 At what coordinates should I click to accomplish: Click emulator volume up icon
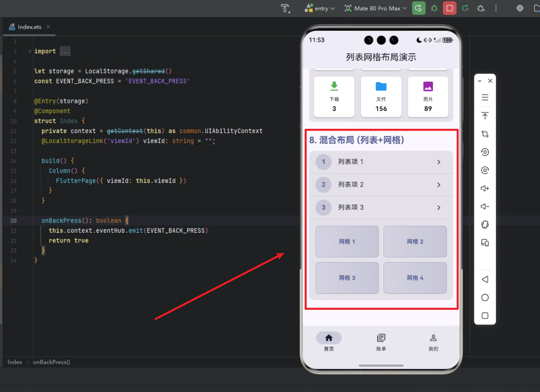(x=485, y=188)
